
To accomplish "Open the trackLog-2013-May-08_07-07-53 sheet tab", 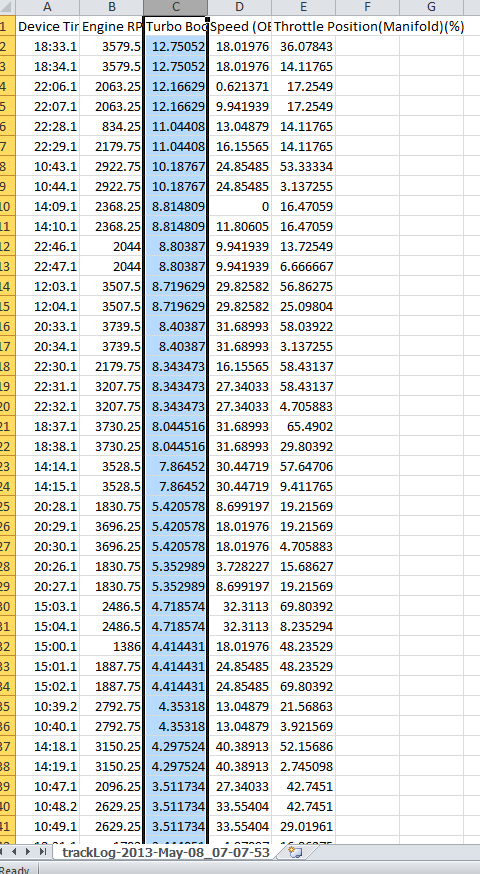I will point(166,852).
